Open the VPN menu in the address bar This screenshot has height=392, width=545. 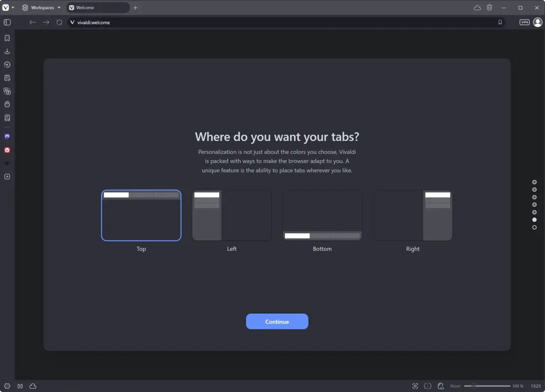tap(524, 22)
